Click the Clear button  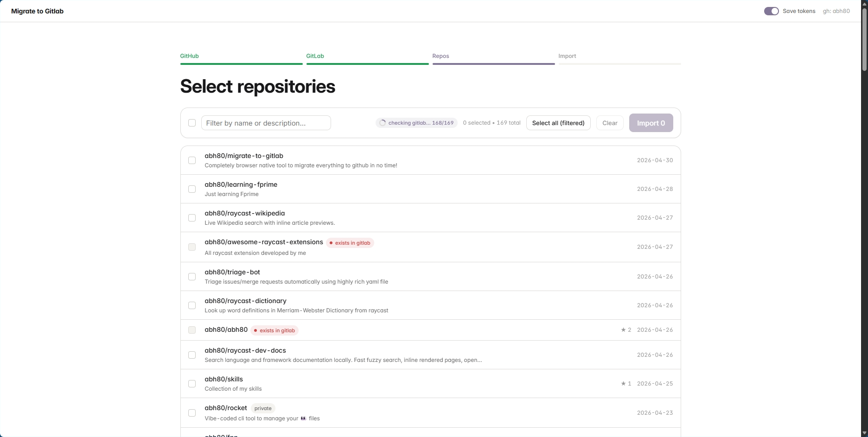[x=610, y=123]
